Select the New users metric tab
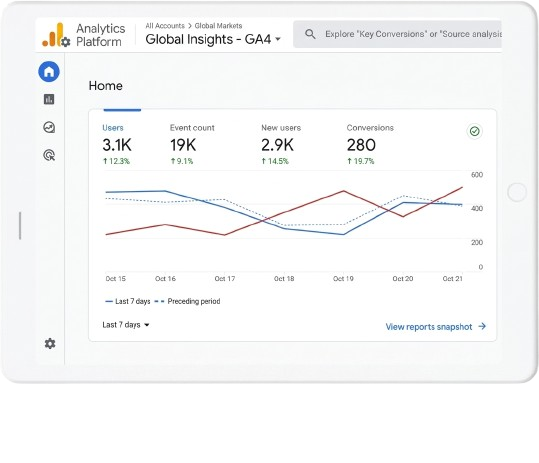Image resolution: width=539 pixels, height=463 pixels. pyautogui.click(x=281, y=144)
